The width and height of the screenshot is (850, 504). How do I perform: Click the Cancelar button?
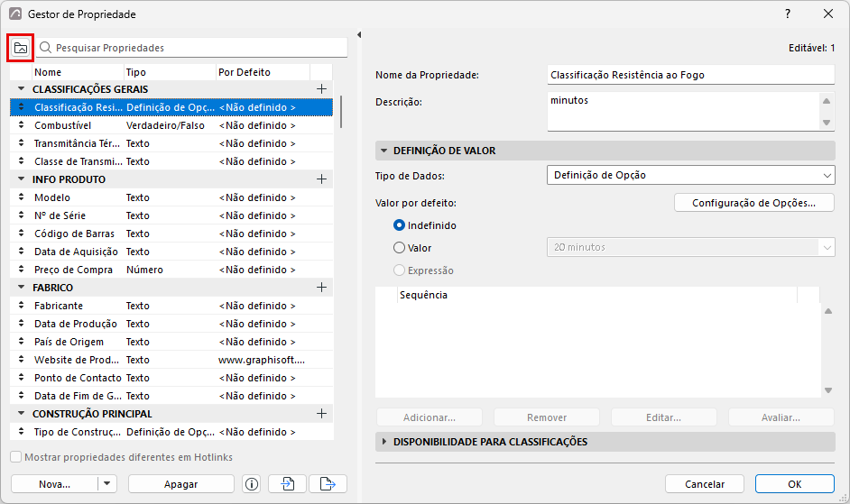click(705, 484)
